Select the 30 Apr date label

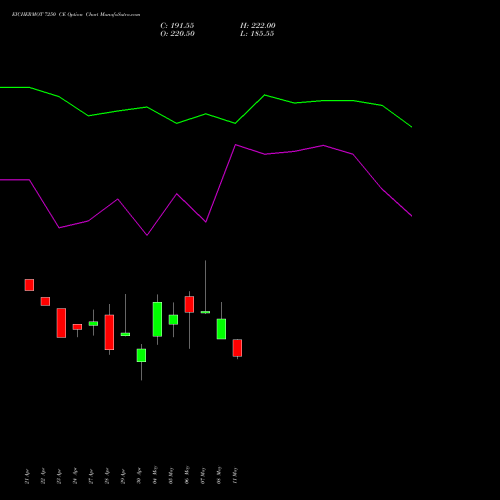tap(139, 476)
